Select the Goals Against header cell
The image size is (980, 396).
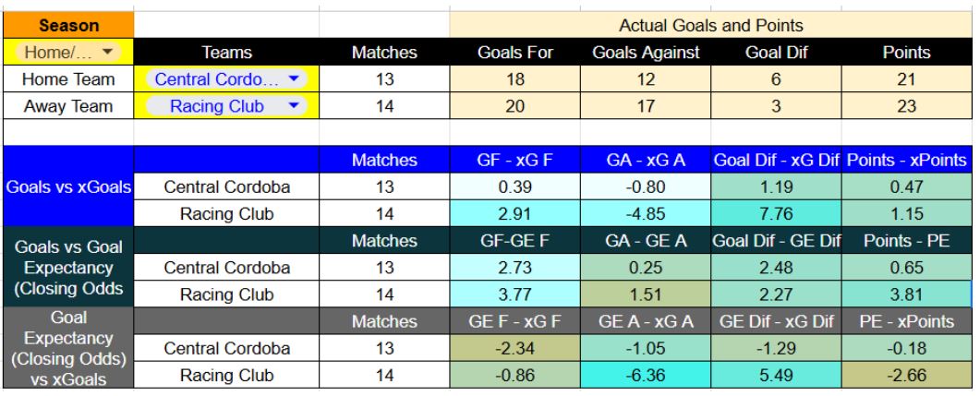[645, 54]
